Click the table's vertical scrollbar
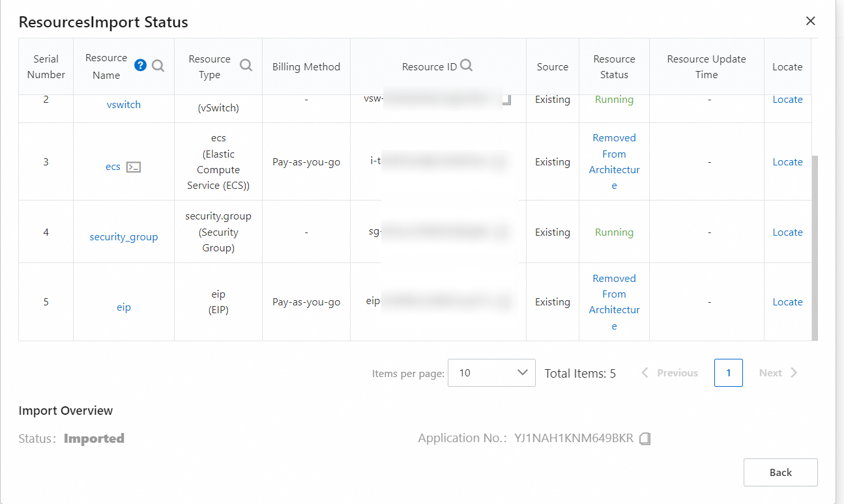Image resolution: width=844 pixels, height=504 pixels. 814,247
